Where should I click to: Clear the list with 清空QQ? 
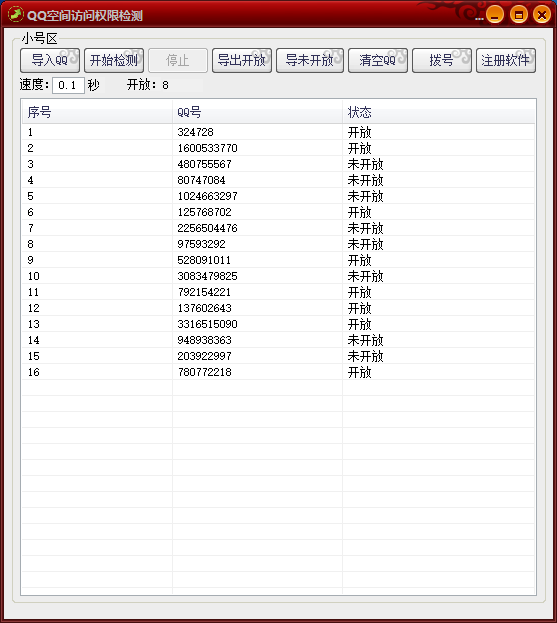pos(377,60)
